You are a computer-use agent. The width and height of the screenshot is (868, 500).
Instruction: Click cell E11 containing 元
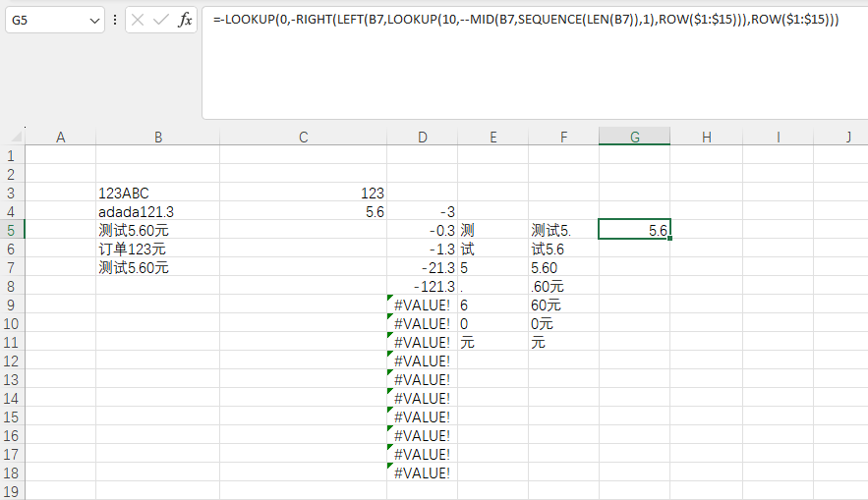click(492, 343)
